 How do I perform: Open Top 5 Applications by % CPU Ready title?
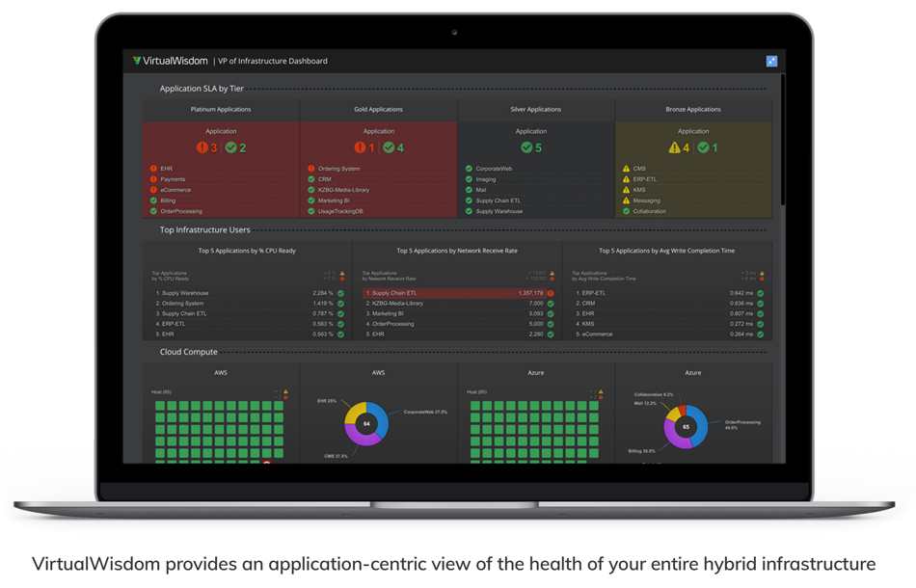click(x=247, y=251)
